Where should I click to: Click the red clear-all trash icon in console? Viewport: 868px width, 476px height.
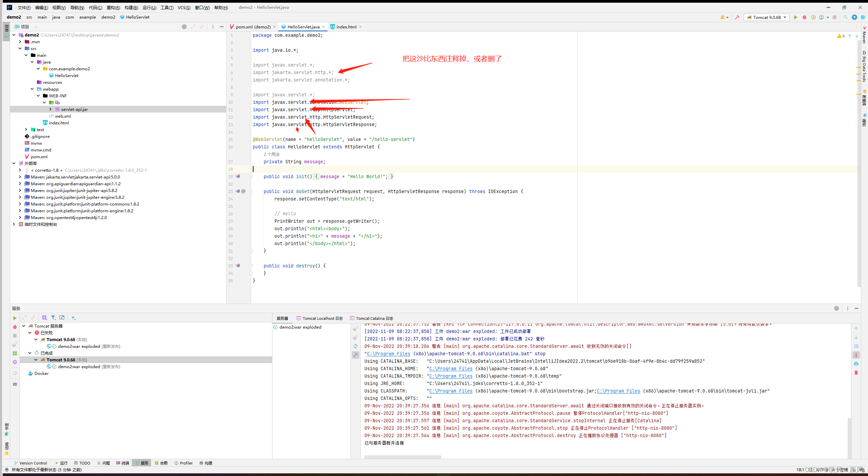856,373
